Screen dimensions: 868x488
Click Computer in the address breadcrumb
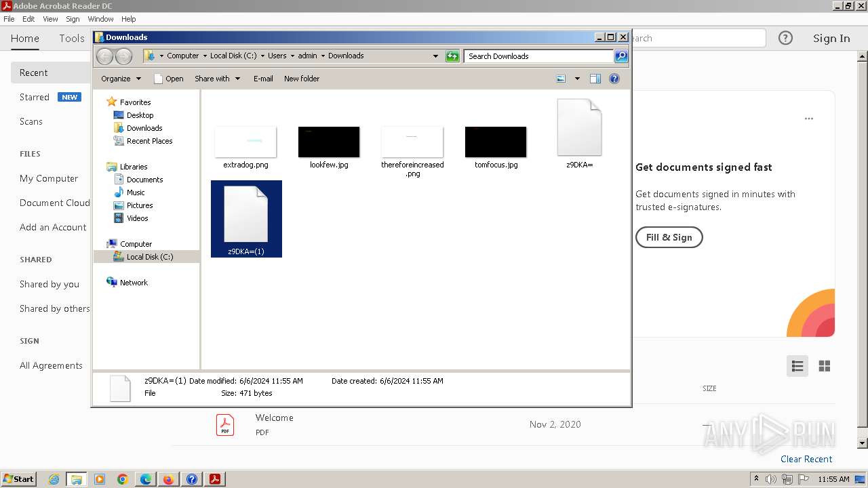point(182,56)
